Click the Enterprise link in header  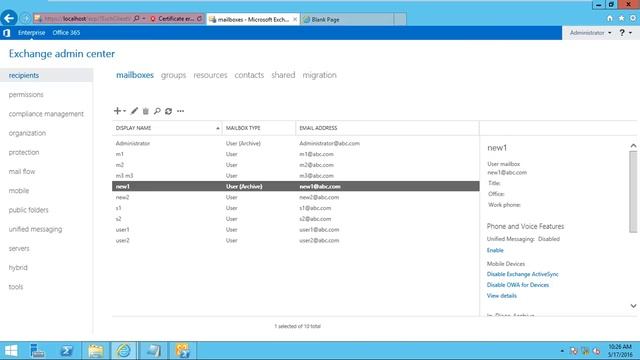click(x=31, y=33)
